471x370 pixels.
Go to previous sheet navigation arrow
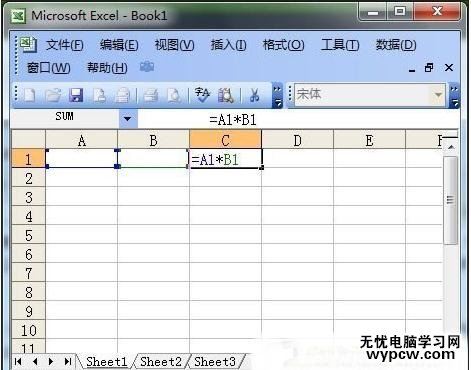[35, 361]
